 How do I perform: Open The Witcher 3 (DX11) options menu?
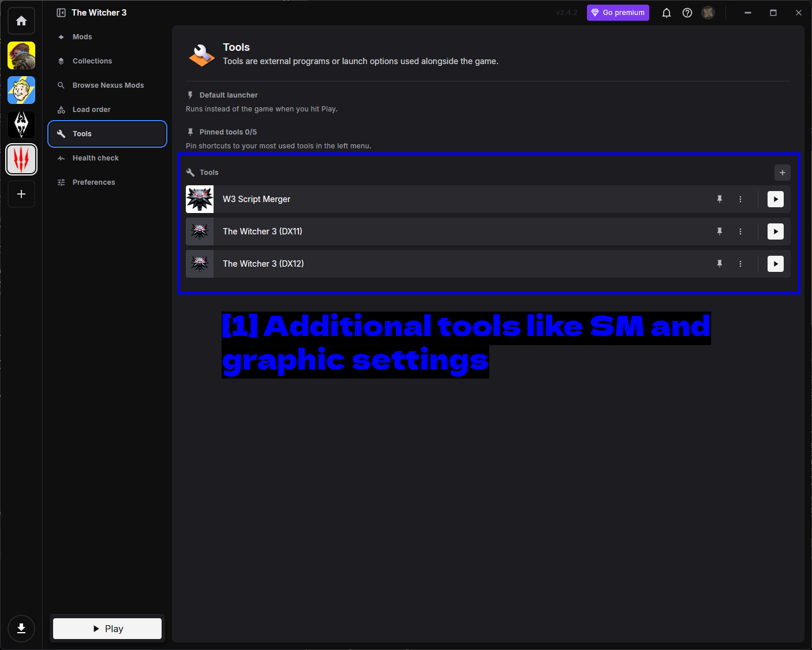(740, 231)
